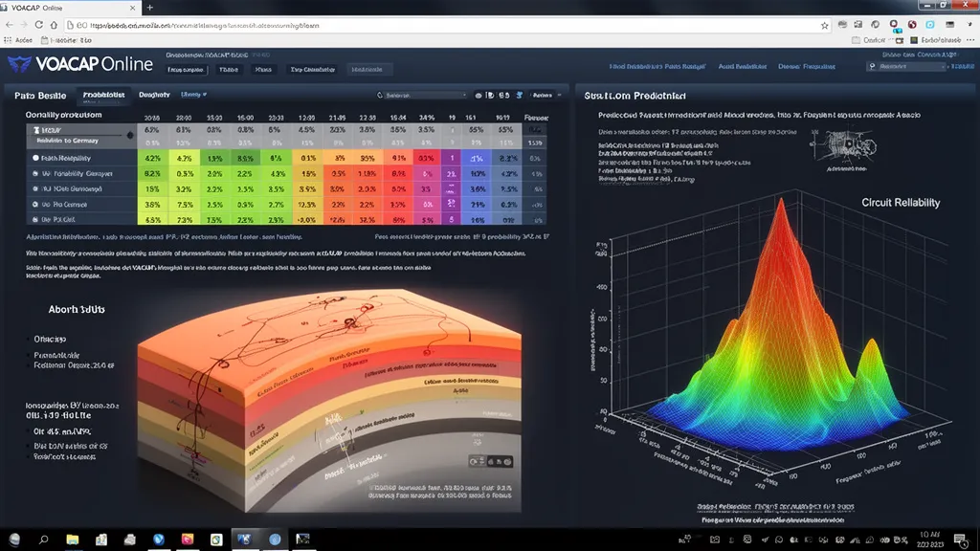Open the apps grid icon in bookmarks bar
The width and height of the screenshot is (980, 551).
(x=8, y=40)
